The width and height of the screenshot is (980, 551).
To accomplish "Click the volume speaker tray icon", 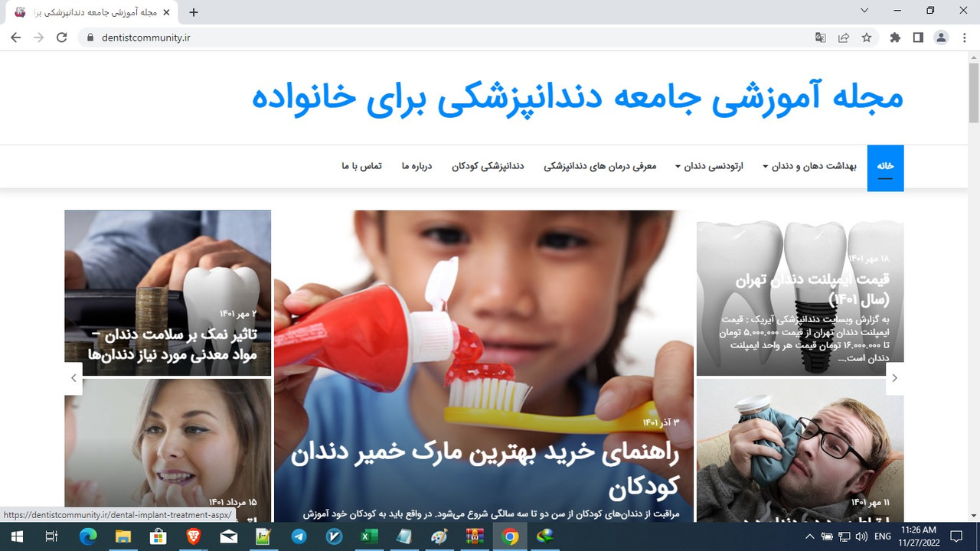I will coord(861,536).
